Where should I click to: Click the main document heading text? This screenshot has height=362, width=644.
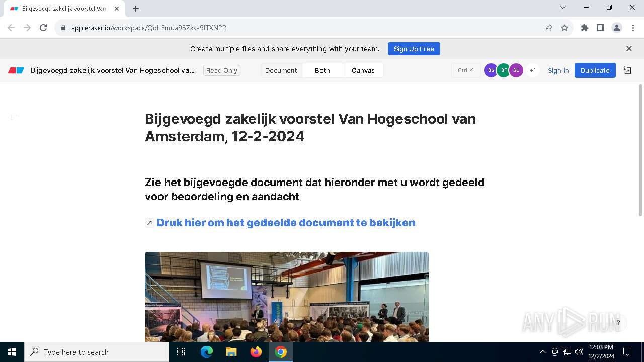point(310,127)
